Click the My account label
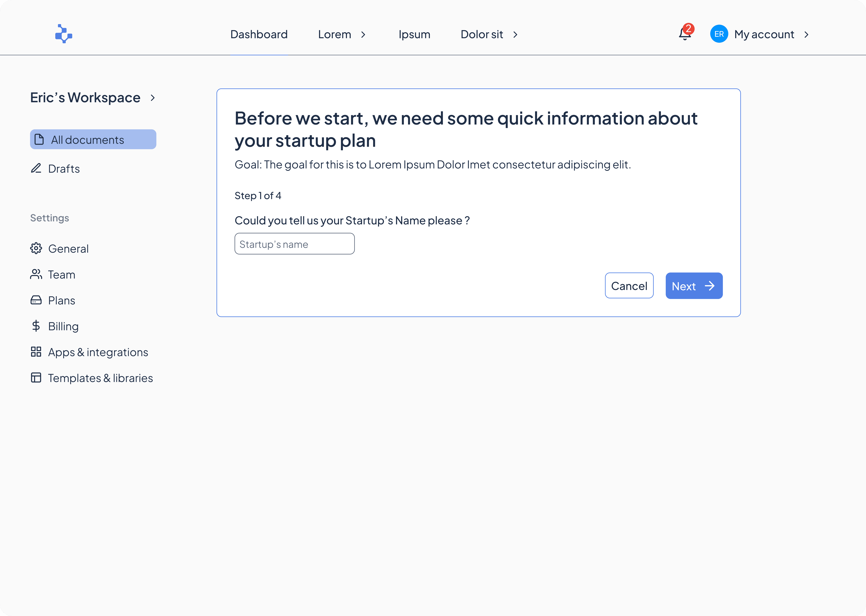 (764, 35)
